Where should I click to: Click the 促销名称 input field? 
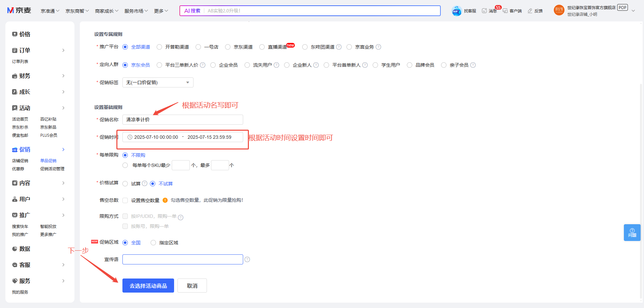[x=182, y=120]
